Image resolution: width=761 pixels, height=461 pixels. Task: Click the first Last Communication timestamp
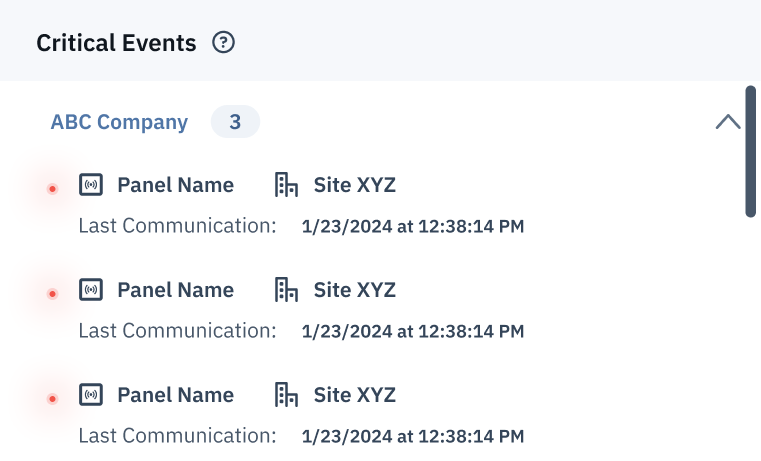[x=413, y=226]
